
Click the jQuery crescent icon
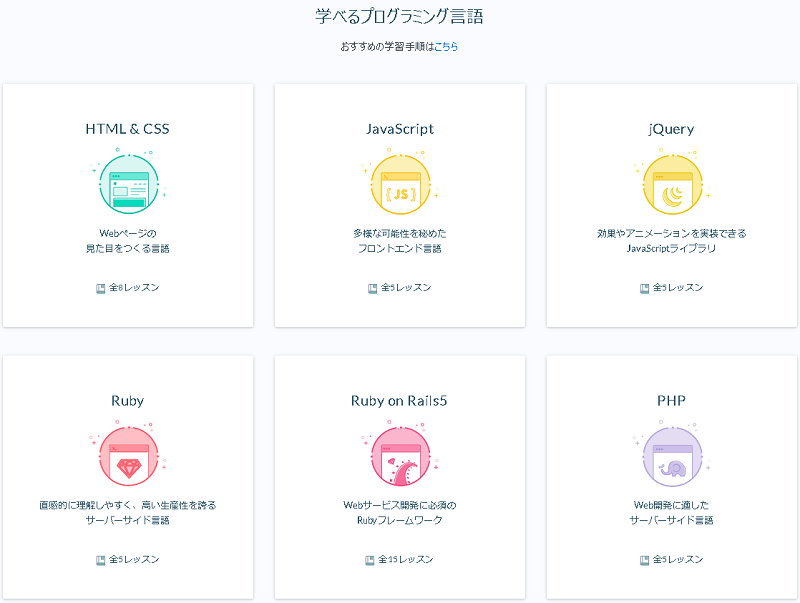[x=672, y=184]
